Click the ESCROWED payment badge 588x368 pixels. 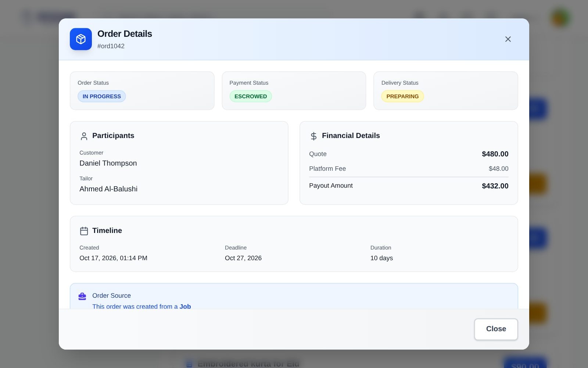click(251, 96)
